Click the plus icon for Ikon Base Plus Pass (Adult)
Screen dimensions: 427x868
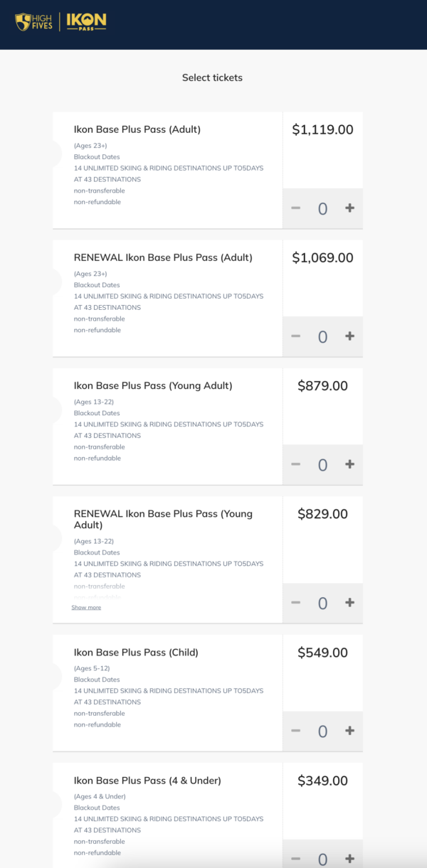[x=349, y=208]
